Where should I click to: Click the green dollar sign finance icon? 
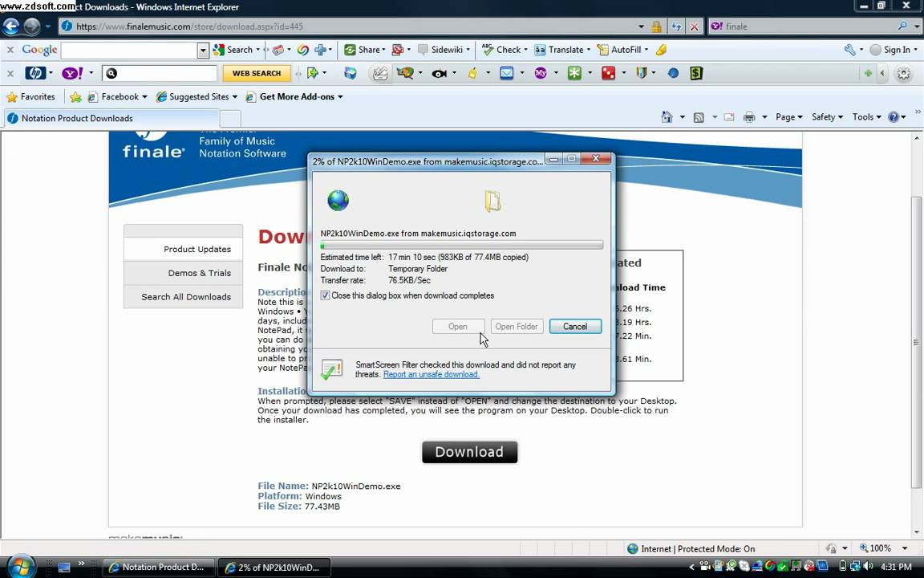tap(696, 73)
